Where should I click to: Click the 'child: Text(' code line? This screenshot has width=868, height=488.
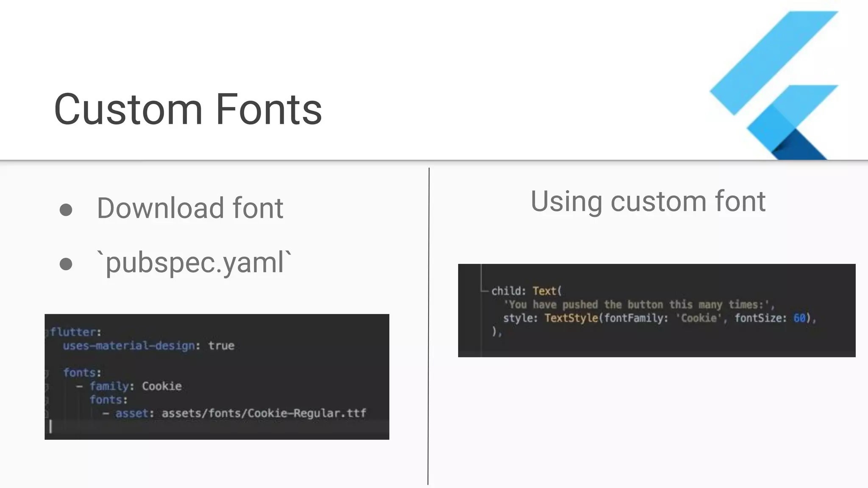click(526, 291)
